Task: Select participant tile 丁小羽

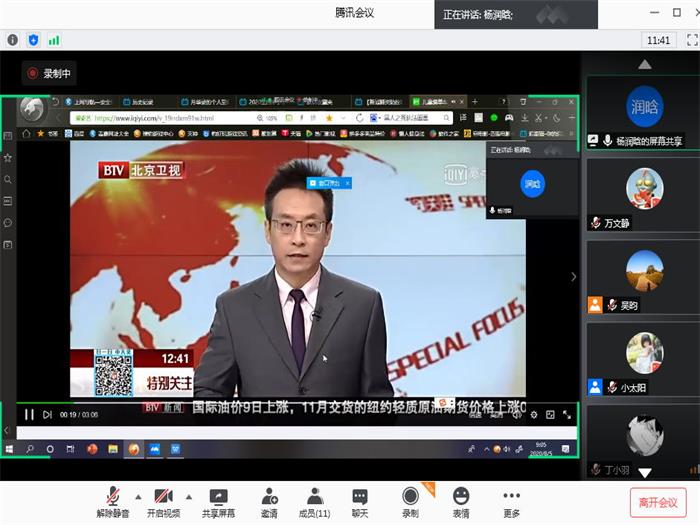Action: [643, 442]
